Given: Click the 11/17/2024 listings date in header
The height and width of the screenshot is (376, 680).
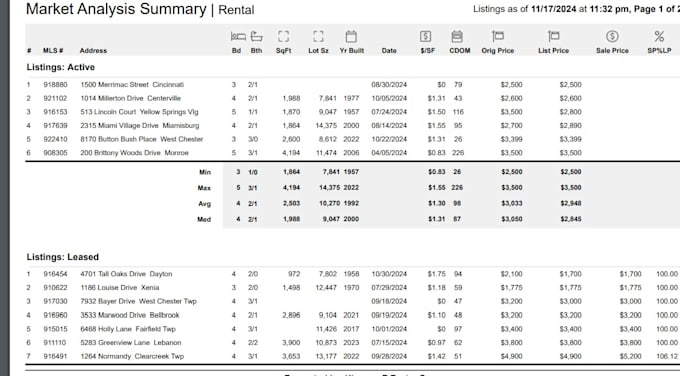Looking at the screenshot, I should 554,9.
